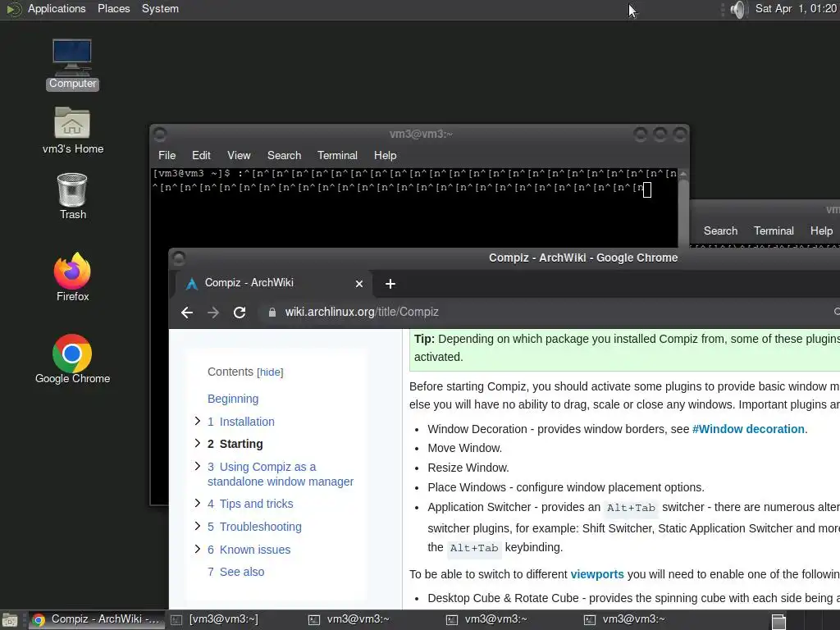Viewport: 840px width, 630px height.
Task: Click the workspace switcher icon in bottom panel
Action: (779, 621)
